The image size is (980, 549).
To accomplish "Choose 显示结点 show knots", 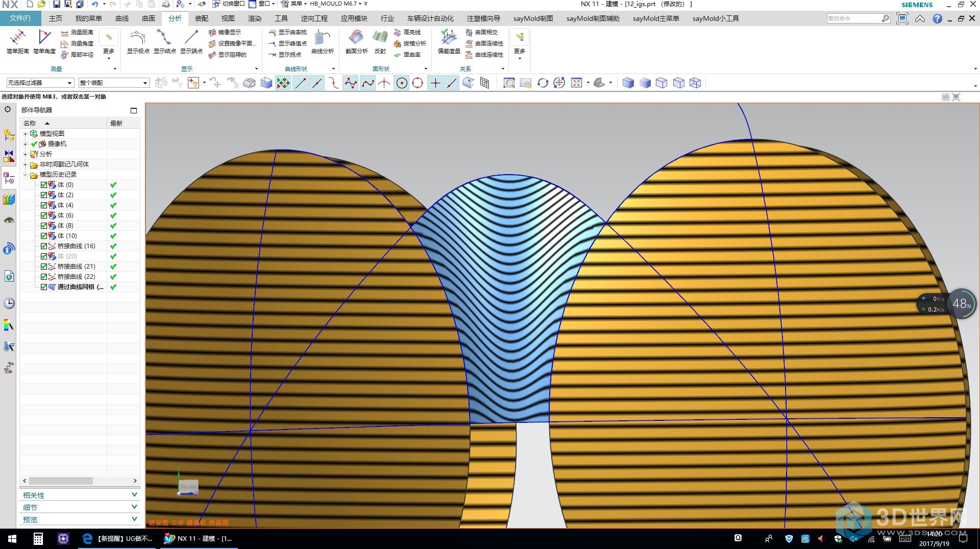I will (164, 41).
